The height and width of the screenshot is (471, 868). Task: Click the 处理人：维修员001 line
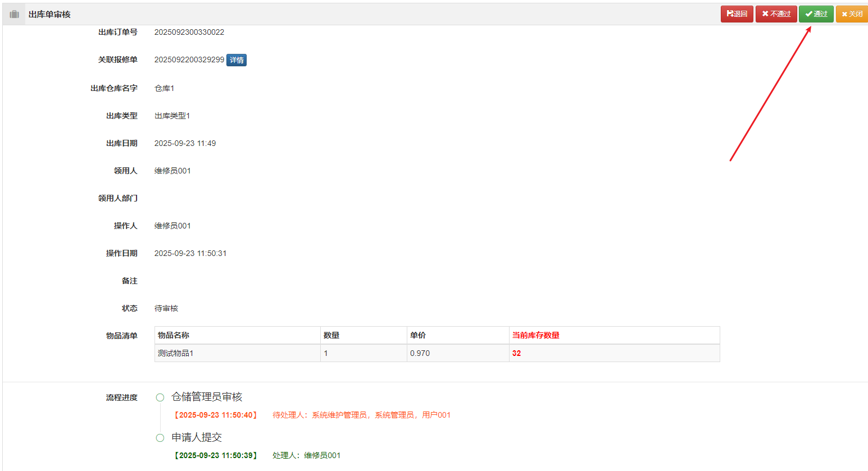[x=307, y=455]
